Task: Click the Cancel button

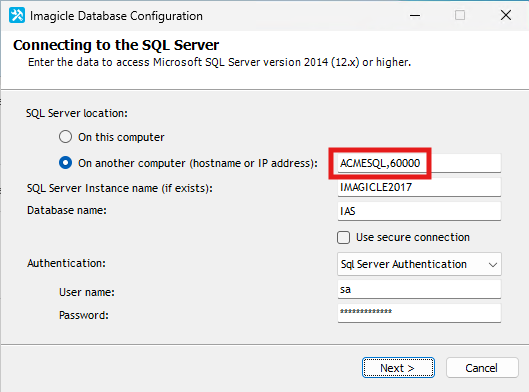Action: click(482, 368)
